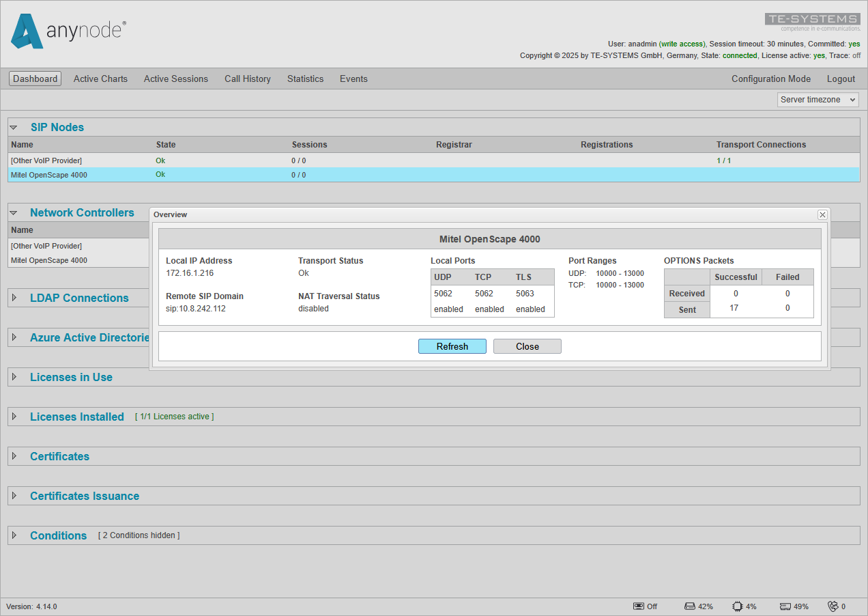Screen dimensions: 868x616
Task: Click the active calls counter icon
Action: pyautogui.click(x=835, y=606)
